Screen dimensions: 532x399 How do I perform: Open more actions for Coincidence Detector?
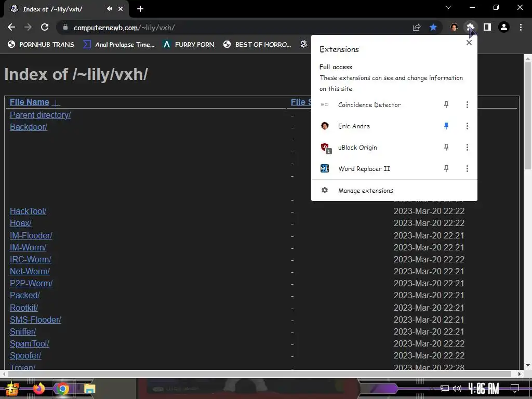(467, 105)
